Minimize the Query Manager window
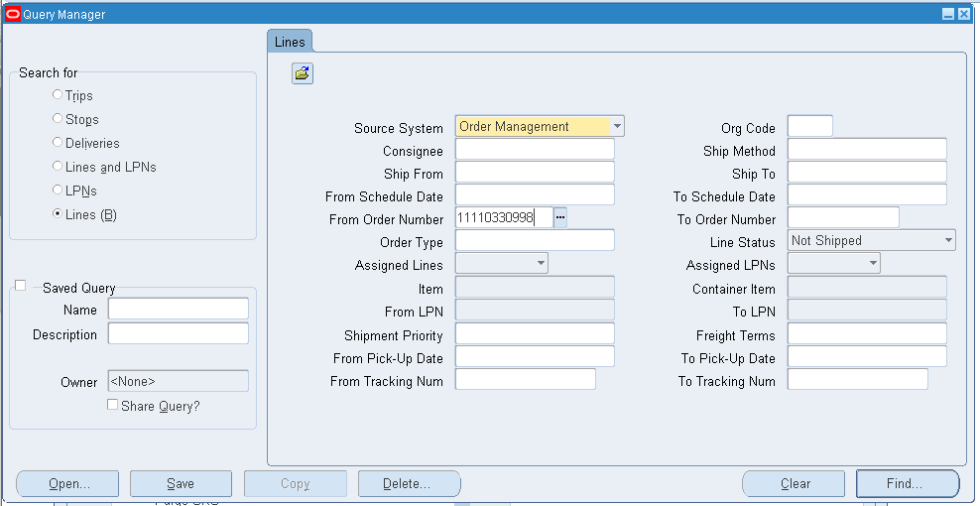The width and height of the screenshot is (980, 506). (x=948, y=14)
